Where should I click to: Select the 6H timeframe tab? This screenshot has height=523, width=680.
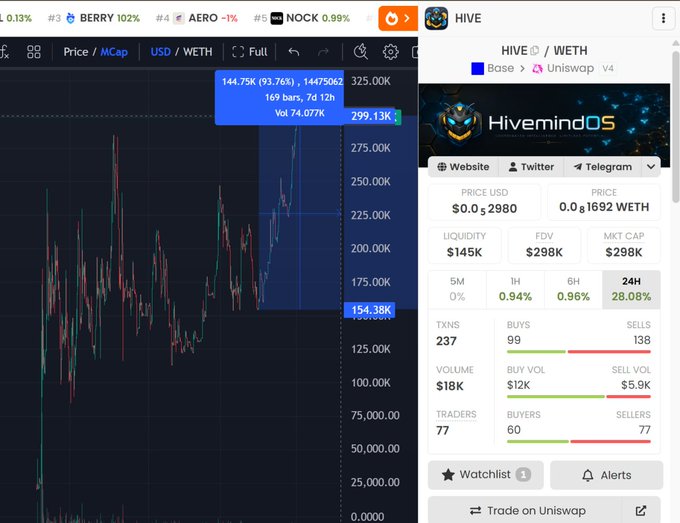click(573, 289)
